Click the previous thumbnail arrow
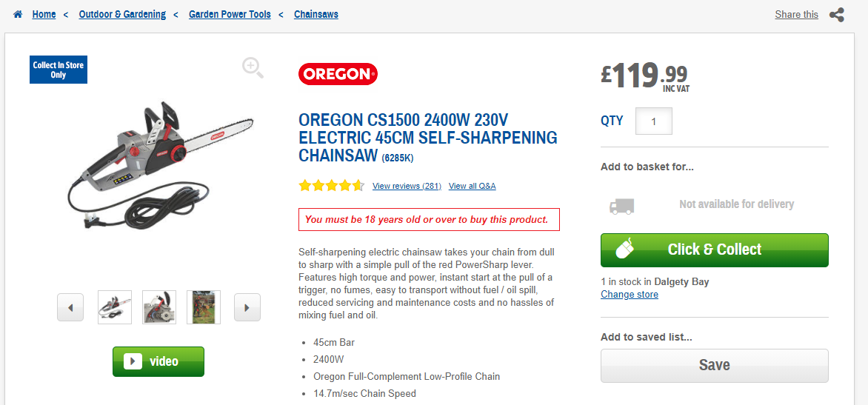 point(70,307)
